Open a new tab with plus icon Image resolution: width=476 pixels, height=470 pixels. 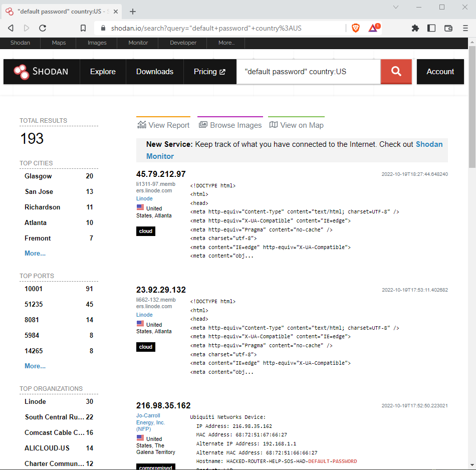pyautogui.click(x=133, y=12)
